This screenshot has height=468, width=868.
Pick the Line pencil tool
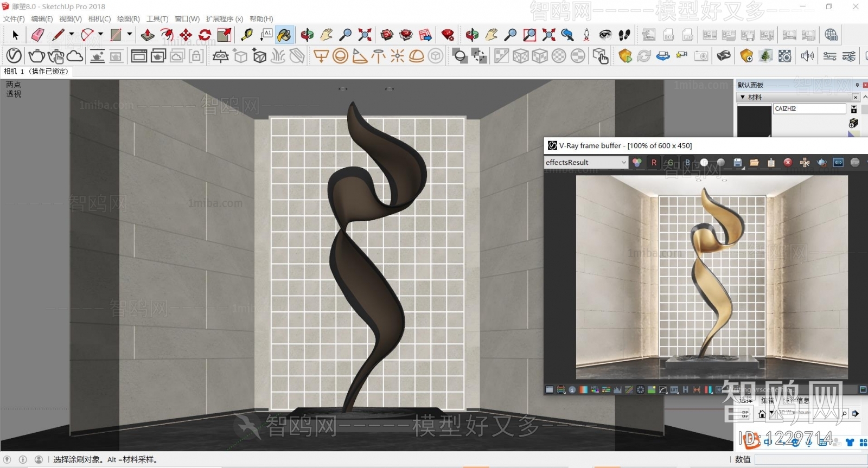click(58, 35)
